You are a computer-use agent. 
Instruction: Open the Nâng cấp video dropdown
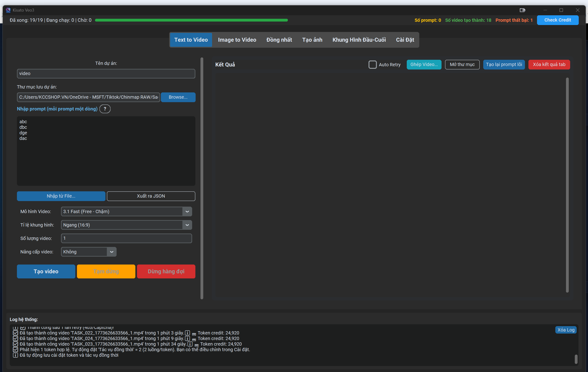pos(111,252)
